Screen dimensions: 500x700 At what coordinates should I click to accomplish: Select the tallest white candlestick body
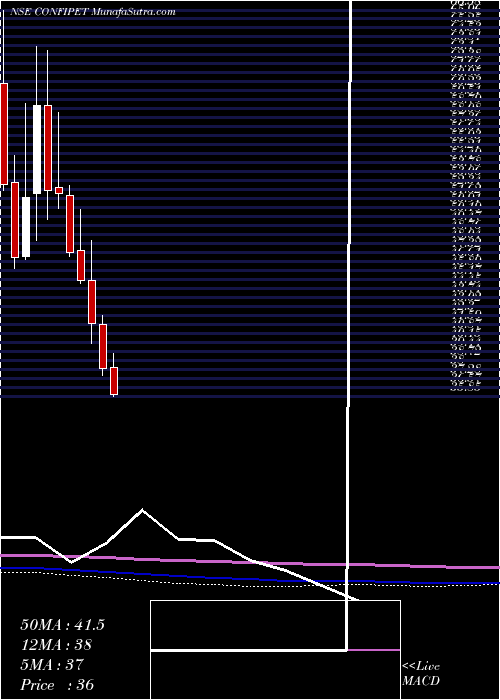coord(37,150)
